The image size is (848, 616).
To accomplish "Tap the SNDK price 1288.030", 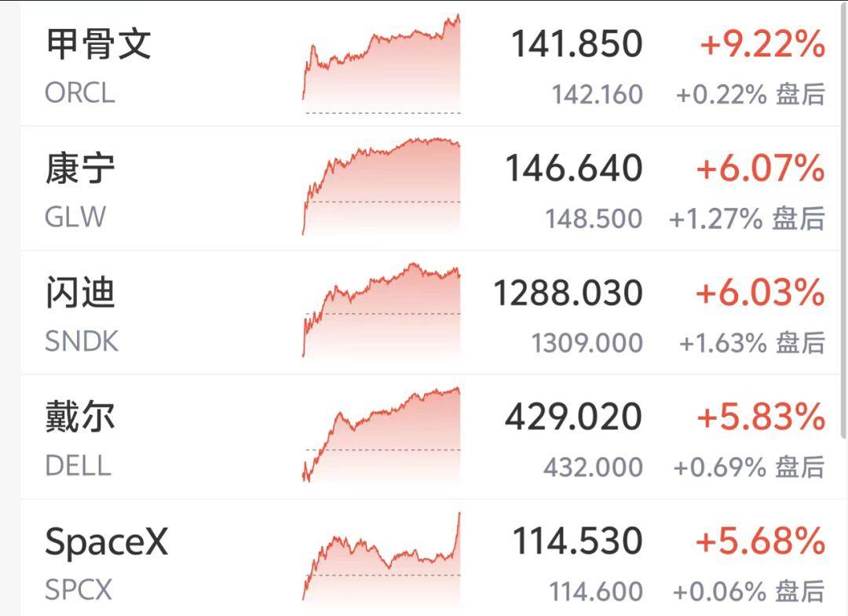I will point(568,293).
